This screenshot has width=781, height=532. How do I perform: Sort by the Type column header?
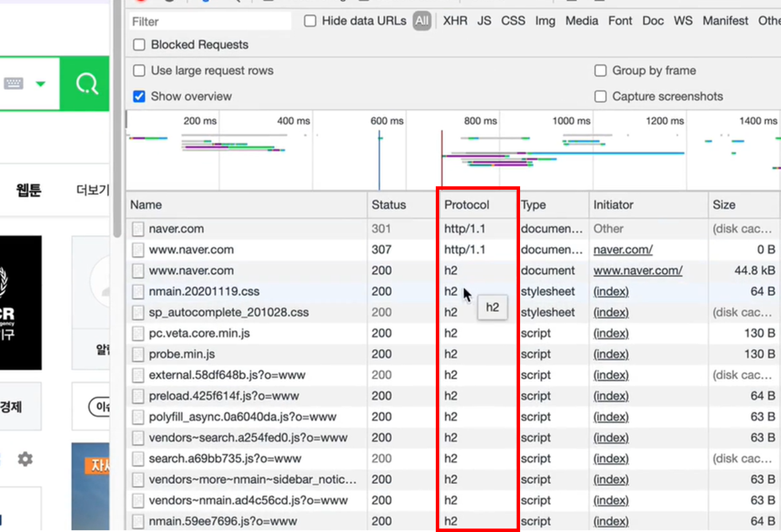pyautogui.click(x=553, y=205)
